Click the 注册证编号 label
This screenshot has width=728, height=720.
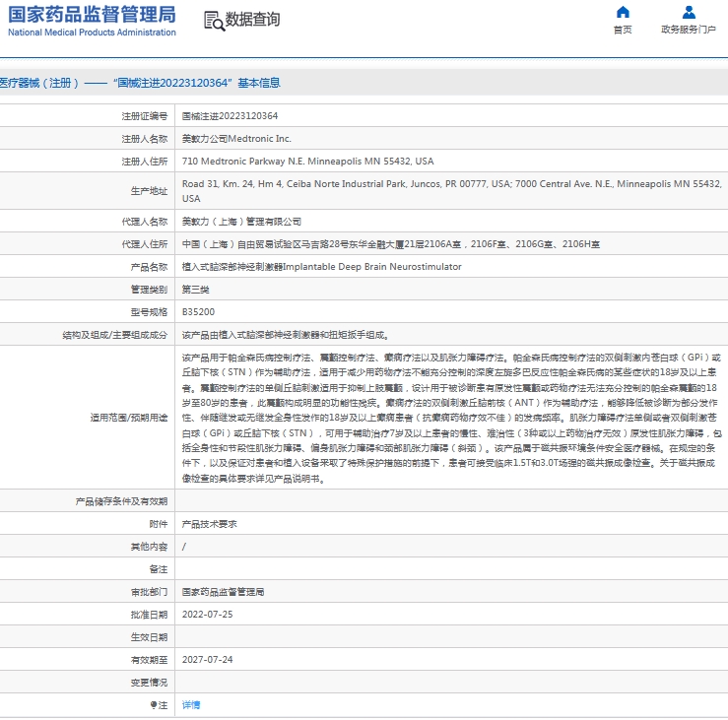point(145,116)
